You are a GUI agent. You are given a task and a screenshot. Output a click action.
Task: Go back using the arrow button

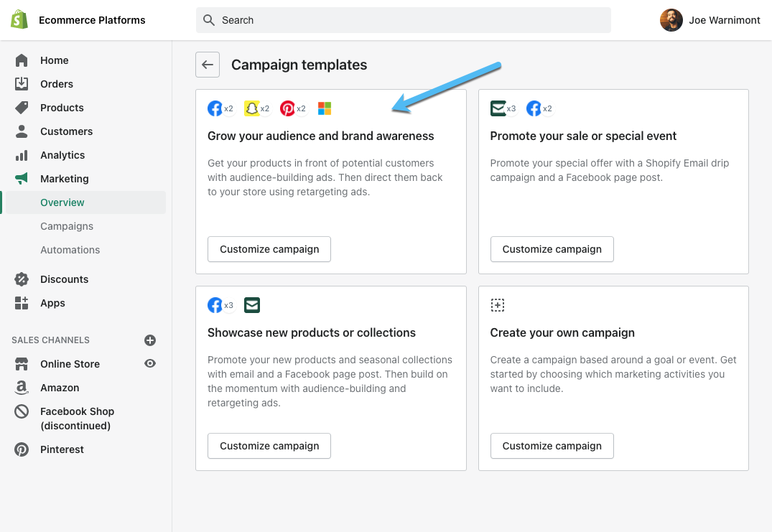(x=208, y=65)
